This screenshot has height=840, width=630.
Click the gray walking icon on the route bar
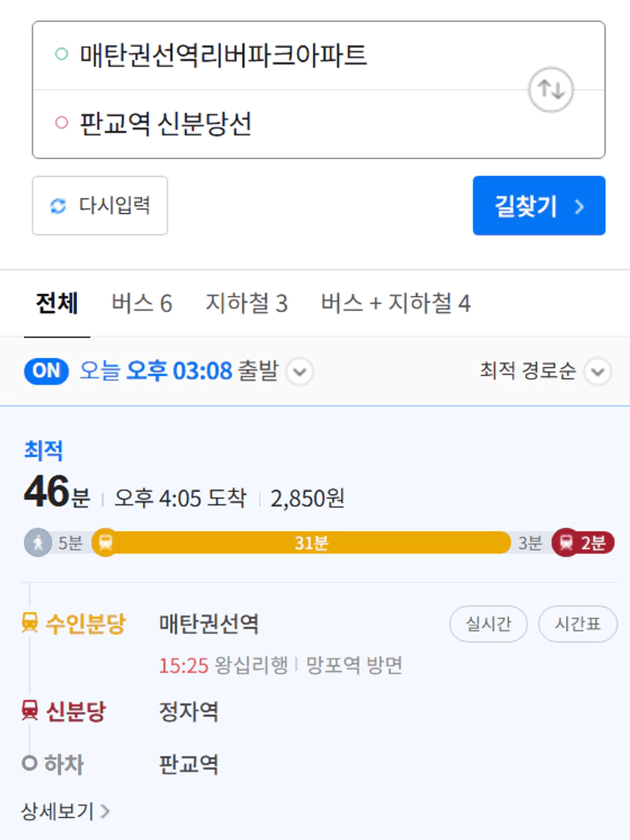coord(38,543)
